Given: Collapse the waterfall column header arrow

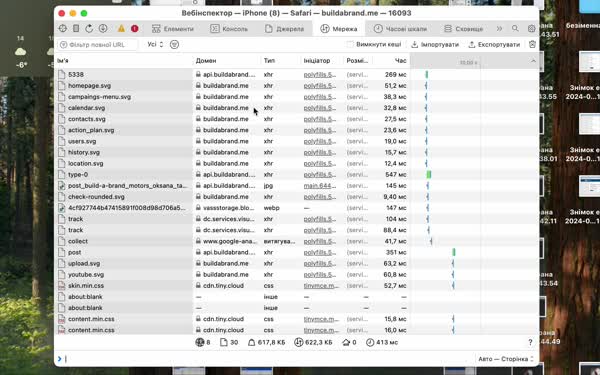Looking at the screenshot, I should 533,61.
